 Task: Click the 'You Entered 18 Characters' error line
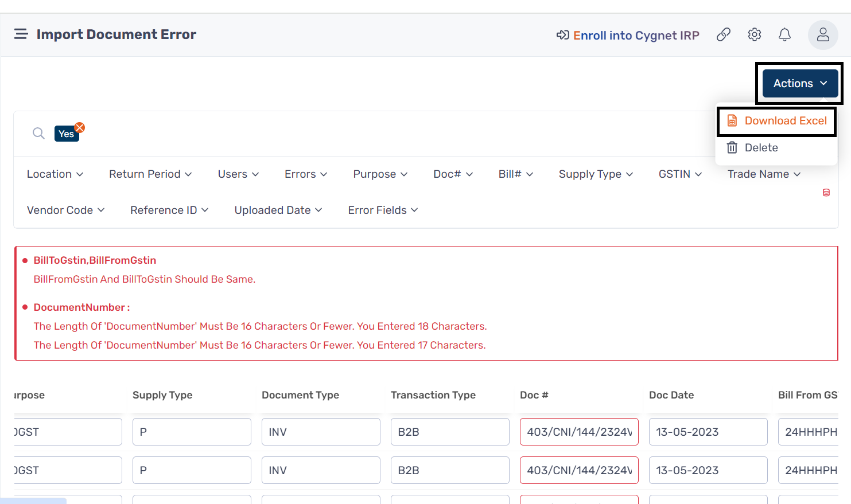pyautogui.click(x=260, y=326)
